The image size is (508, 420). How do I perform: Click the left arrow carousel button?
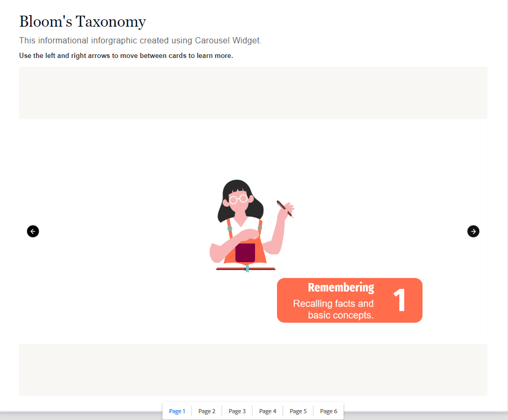coord(33,231)
